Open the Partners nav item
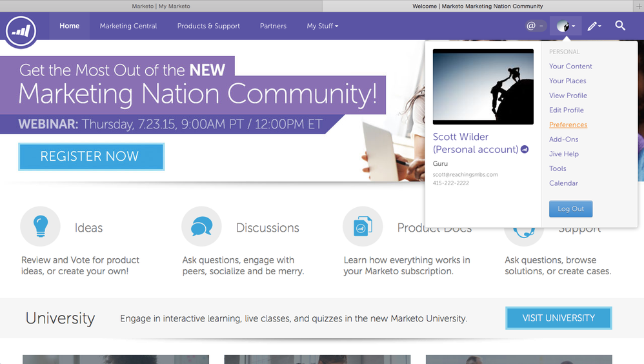Viewport: 644px width, 364px height. [x=273, y=26]
